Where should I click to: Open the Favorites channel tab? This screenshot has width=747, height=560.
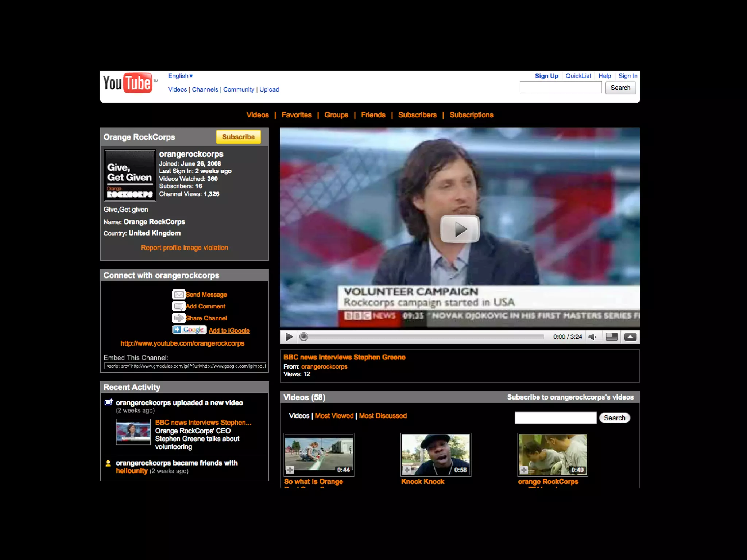click(x=297, y=115)
